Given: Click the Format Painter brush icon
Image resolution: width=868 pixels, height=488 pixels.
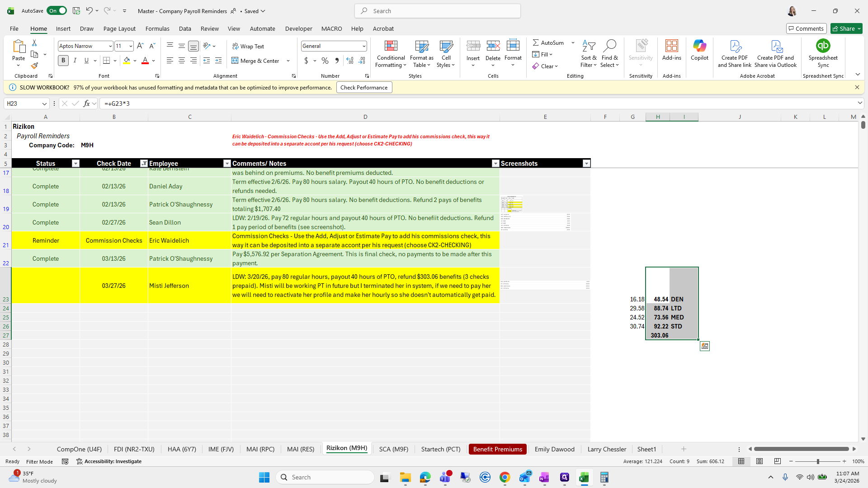Looking at the screenshot, I should pyautogui.click(x=34, y=66).
